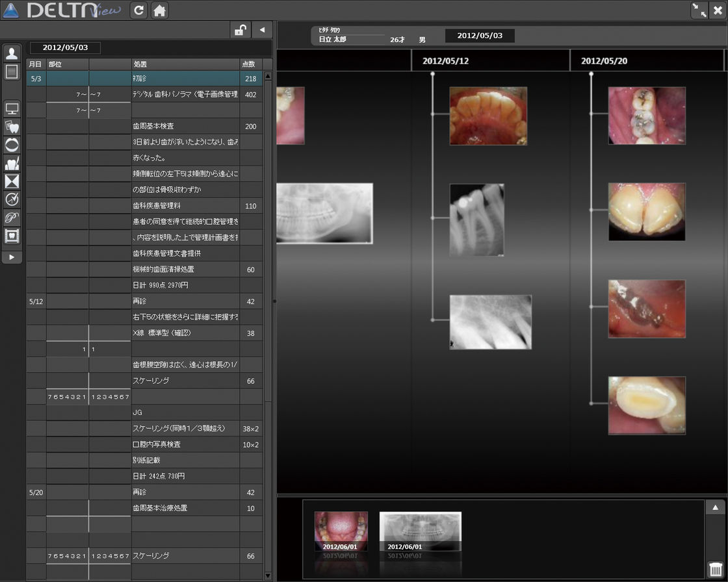This screenshot has height=582, width=728.
Task: Click the DELTA View triangle logo
Action: coord(10,10)
